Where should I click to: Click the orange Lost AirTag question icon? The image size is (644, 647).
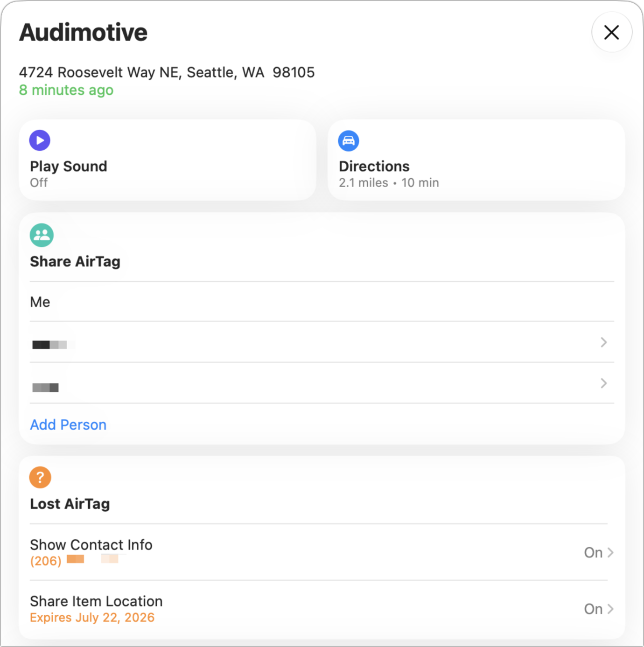coord(40,477)
